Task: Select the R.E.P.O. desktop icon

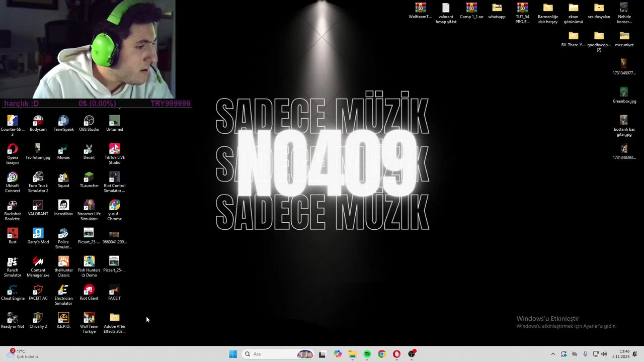Action: point(63,321)
